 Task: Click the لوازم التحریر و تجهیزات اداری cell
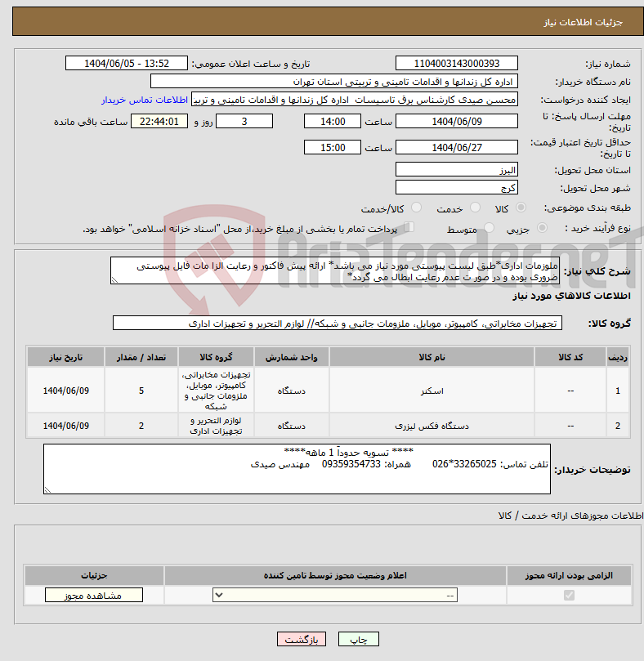(216, 426)
